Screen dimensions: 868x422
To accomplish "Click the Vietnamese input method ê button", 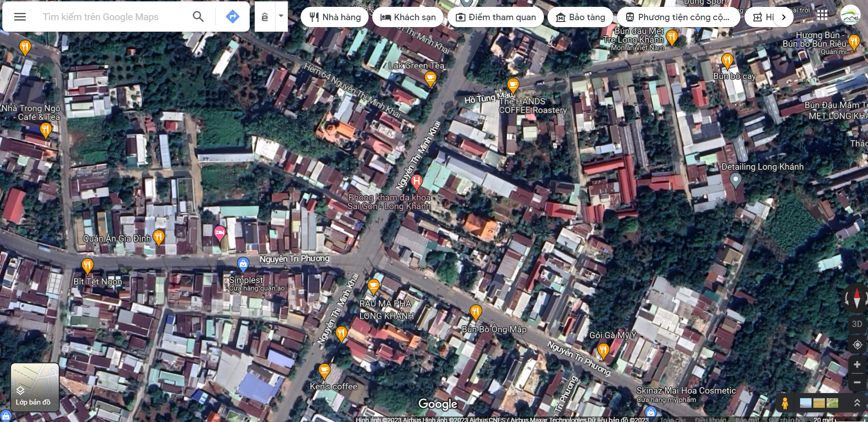I will tap(264, 17).
